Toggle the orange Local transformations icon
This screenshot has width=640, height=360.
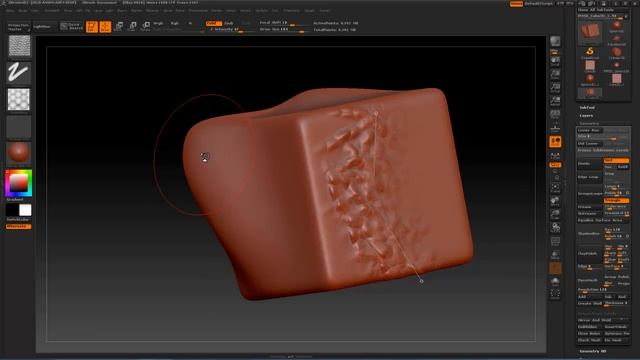[x=555, y=142]
